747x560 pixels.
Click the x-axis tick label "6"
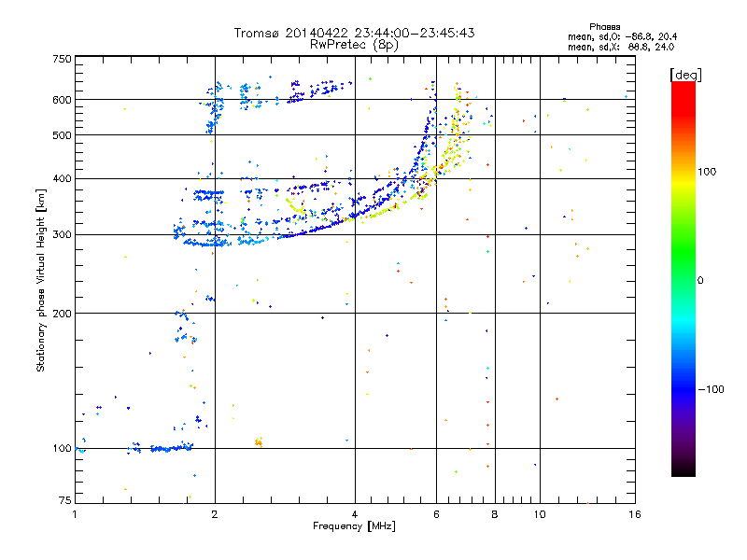[x=436, y=514]
